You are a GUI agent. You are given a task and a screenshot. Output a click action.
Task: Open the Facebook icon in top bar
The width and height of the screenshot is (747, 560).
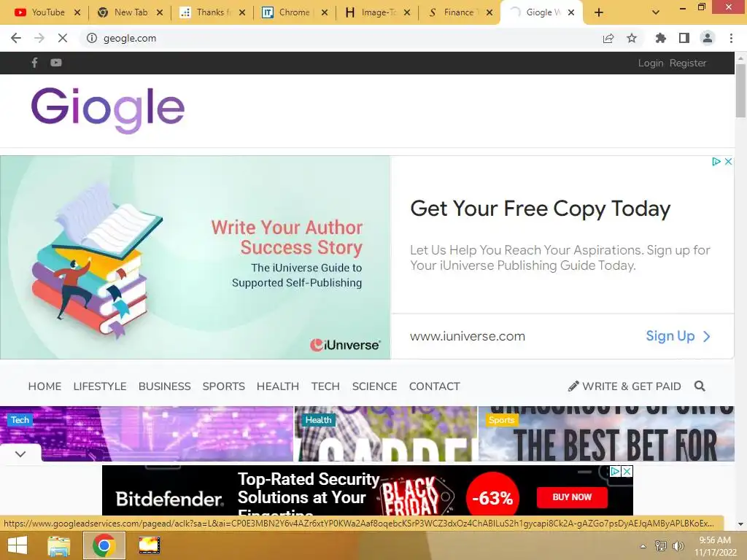pyautogui.click(x=34, y=63)
